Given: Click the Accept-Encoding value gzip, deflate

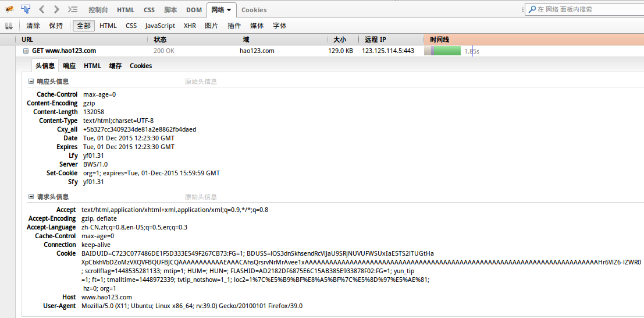Looking at the screenshot, I should (x=99, y=218).
